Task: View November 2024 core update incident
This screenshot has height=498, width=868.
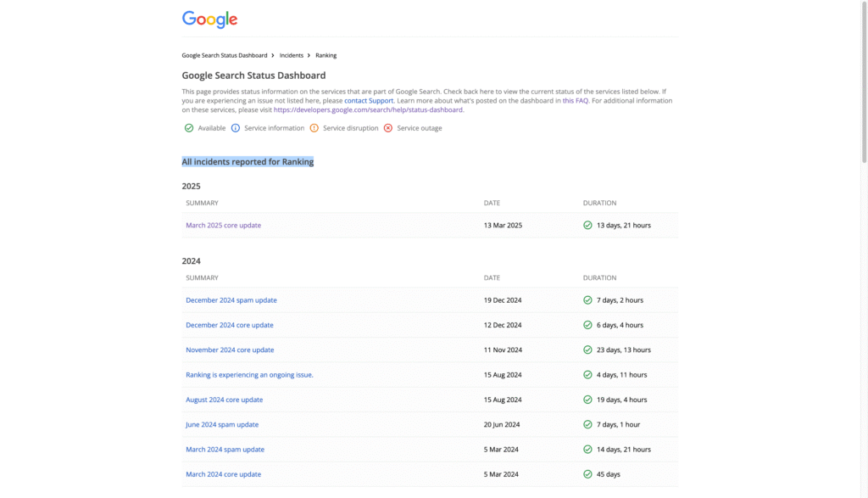Action: [230, 350]
